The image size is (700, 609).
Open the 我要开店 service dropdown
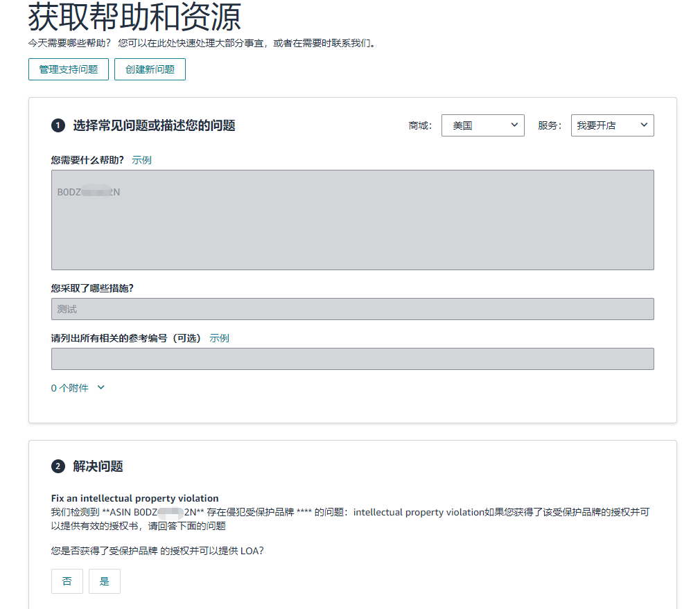tap(612, 125)
